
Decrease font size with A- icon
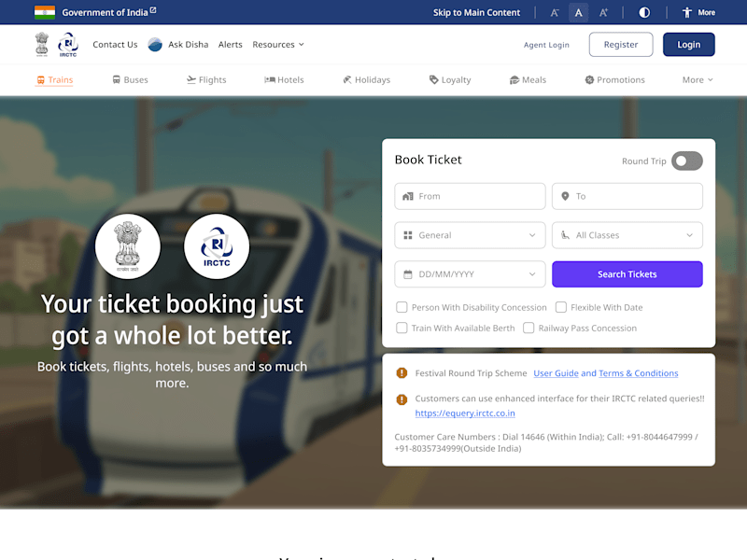pyautogui.click(x=555, y=13)
